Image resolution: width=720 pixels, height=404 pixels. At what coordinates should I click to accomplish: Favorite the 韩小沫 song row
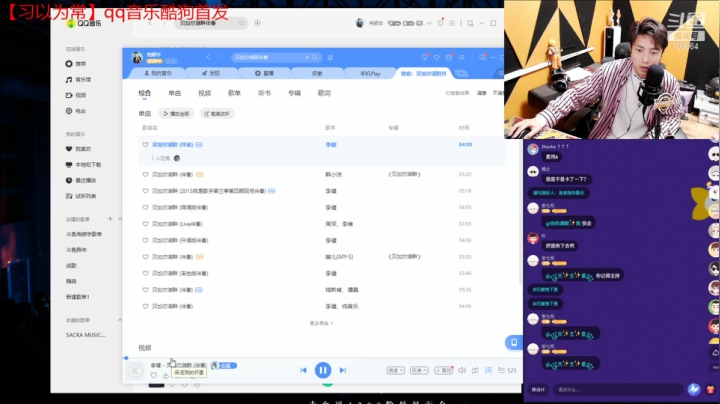146,174
